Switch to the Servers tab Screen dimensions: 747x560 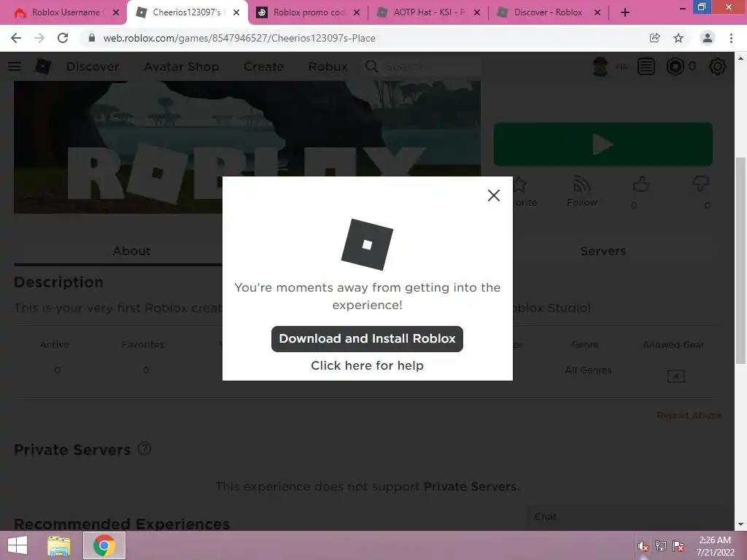coord(603,251)
